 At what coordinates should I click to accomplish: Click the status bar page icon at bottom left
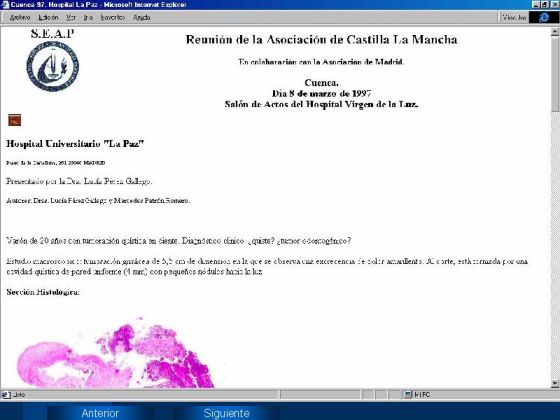coord(5,395)
